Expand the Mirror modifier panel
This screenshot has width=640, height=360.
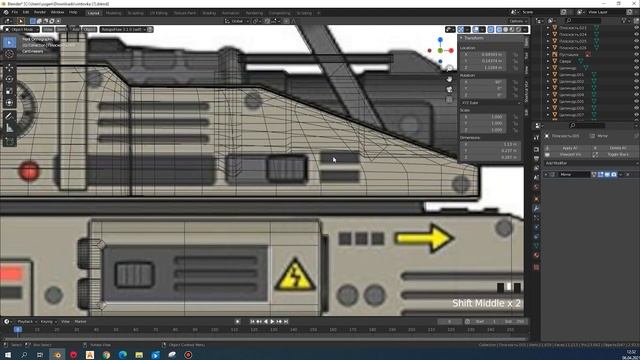click(x=546, y=175)
